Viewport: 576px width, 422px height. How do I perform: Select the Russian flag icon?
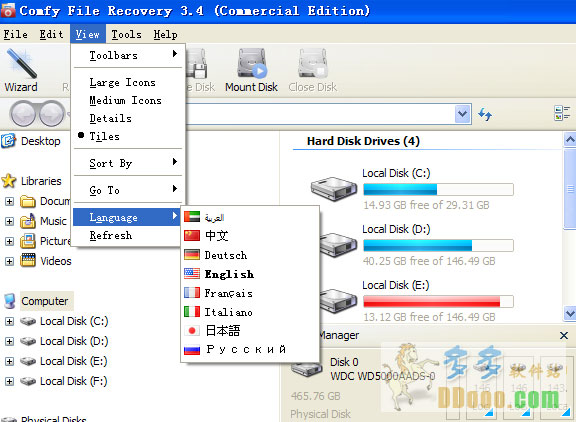pyautogui.click(x=192, y=350)
